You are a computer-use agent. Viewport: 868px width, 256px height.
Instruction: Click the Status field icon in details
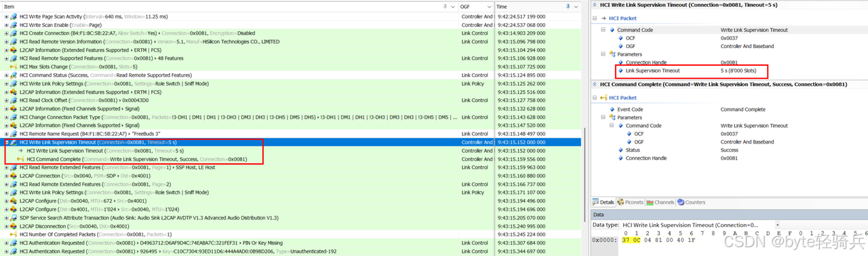click(x=621, y=150)
